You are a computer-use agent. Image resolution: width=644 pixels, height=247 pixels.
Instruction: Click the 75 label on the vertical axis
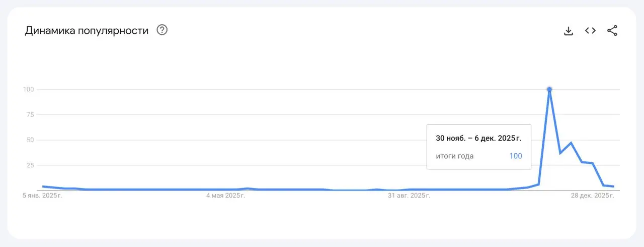(x=30, y=114)
